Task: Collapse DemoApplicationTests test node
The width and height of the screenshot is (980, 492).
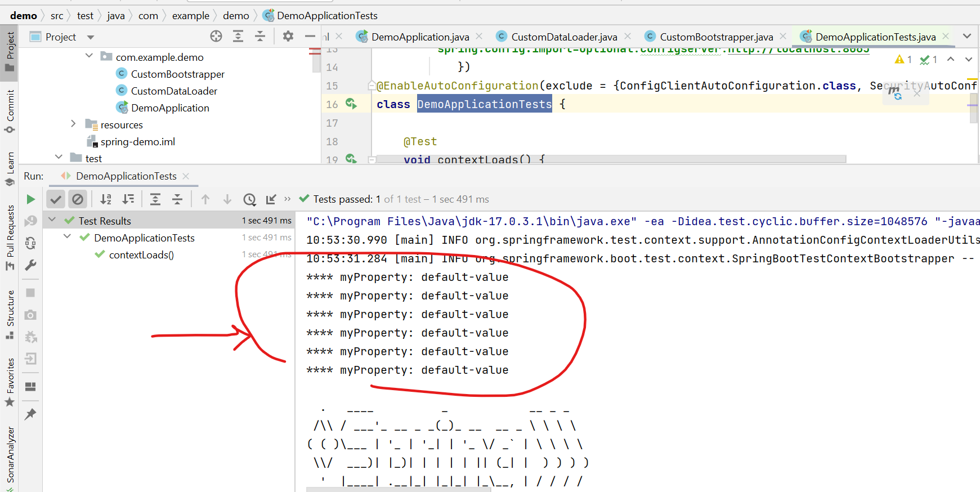Action: 68,236
